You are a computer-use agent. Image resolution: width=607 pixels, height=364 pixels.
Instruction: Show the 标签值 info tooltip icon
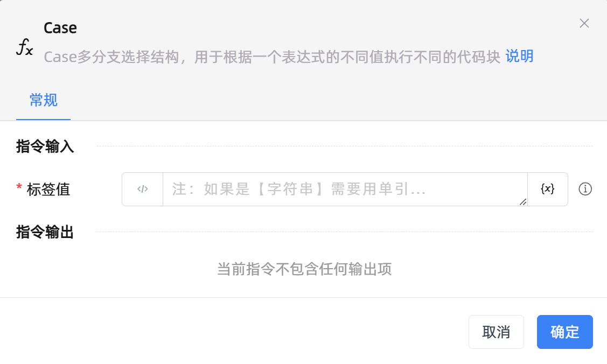(585, 189)
